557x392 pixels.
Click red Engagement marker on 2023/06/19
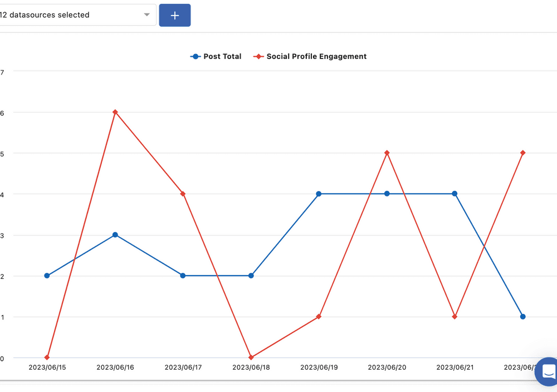tap(319, 316)
